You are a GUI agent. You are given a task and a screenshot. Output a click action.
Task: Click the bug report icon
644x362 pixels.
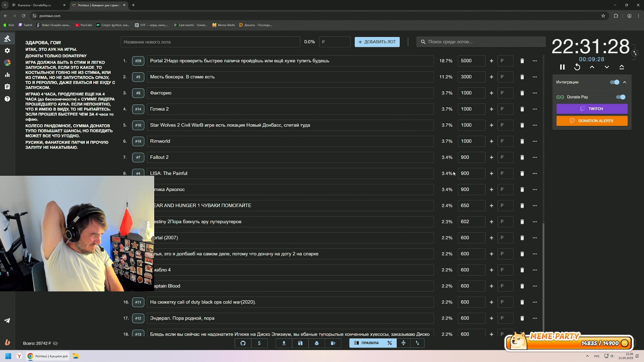pyautogui.click(x=317, y=343)
